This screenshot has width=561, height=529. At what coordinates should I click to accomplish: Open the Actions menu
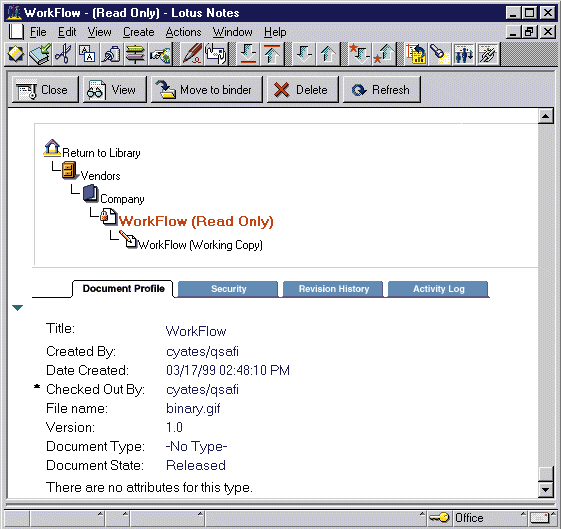(x=183, y=32)
